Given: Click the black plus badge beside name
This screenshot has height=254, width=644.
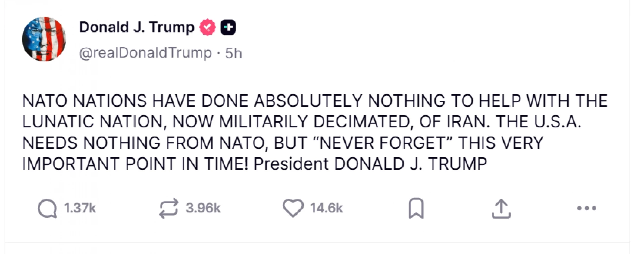Looking at the screenshot, I should (228, 27).
